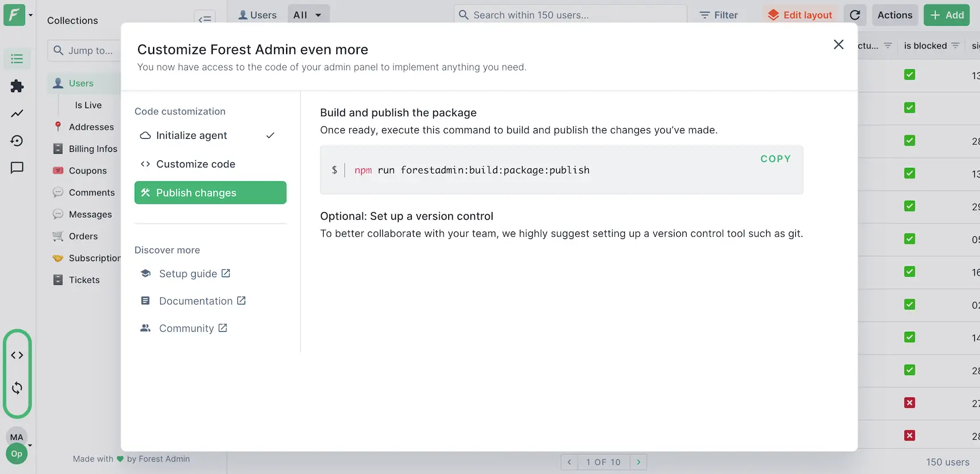Open the Is Live segment
Screen dimensions: 980x474
(89, 105)
